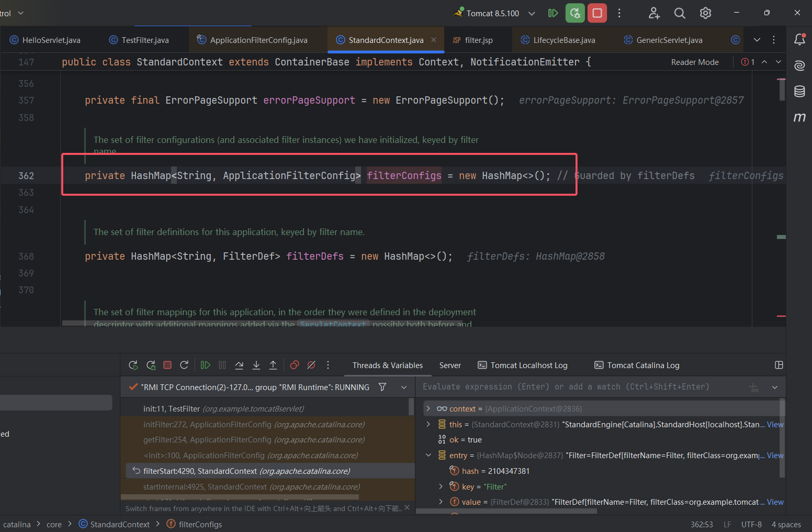812x532 pixels.
Task: Stop the debug session with red square
Action: click(x=167, y=365)
